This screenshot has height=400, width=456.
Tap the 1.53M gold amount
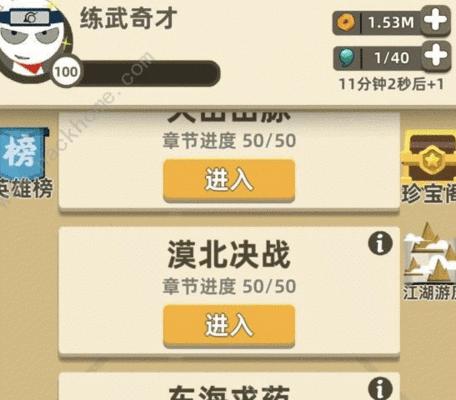pos(391,23)
